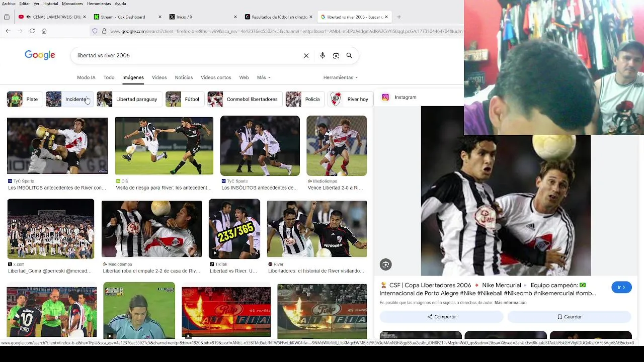This screenshot has height=362, width=644.
Task: Select the Videos results tab
Action: (x=159, y=77)
